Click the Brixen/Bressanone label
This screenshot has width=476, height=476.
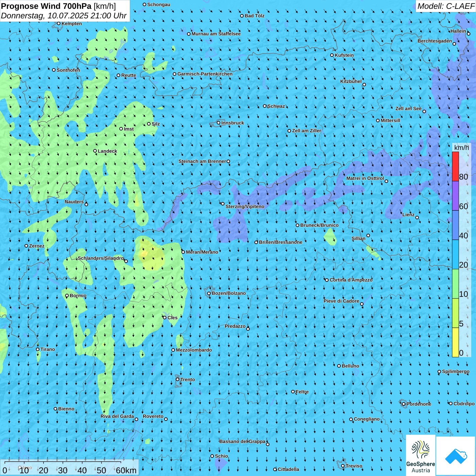(280, 242)
